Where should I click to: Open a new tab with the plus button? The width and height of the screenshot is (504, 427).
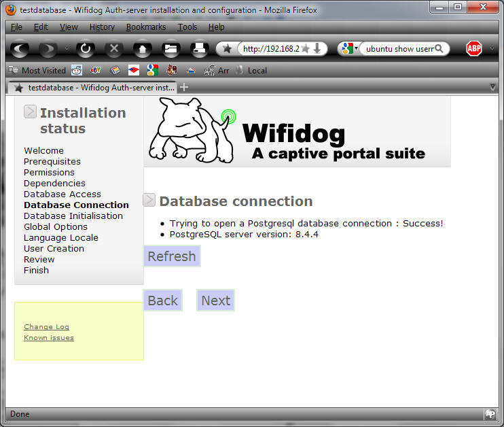(x=184, y=87)
